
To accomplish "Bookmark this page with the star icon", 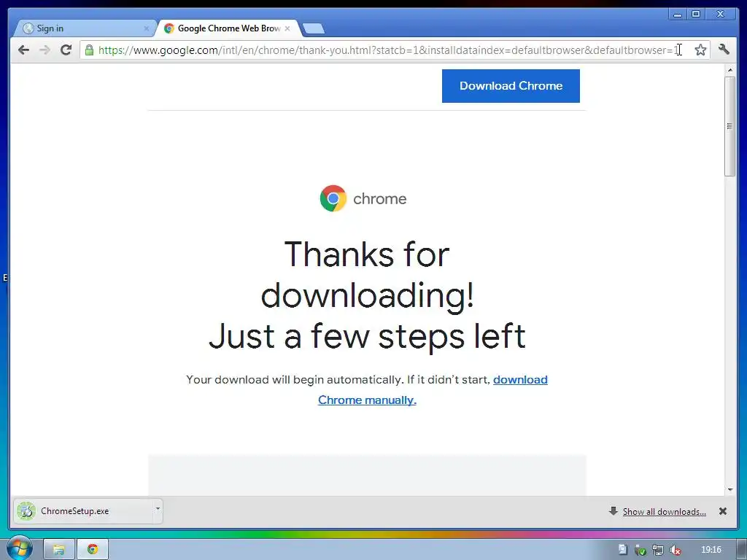I will [x=700, y=50].
